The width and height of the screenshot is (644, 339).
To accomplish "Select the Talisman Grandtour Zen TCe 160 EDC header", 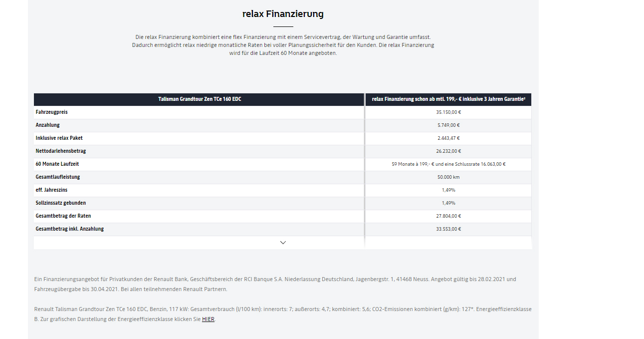I will 200,99.
